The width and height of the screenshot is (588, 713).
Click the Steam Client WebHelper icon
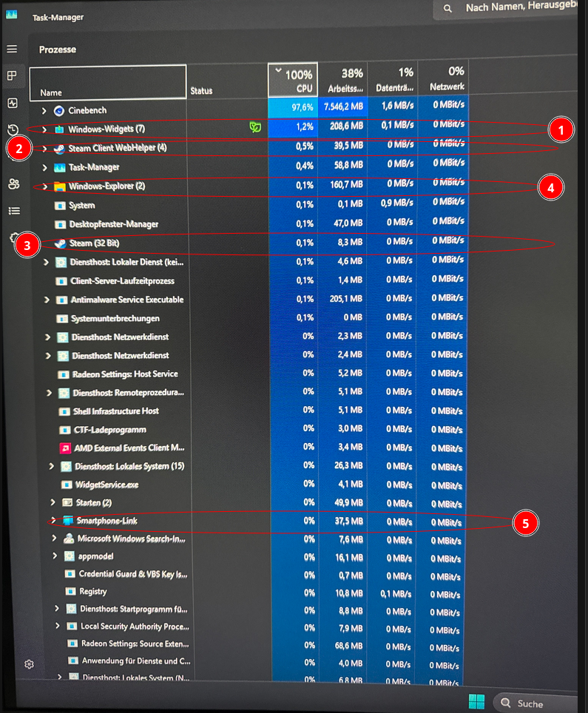click(x=59, y=149)
